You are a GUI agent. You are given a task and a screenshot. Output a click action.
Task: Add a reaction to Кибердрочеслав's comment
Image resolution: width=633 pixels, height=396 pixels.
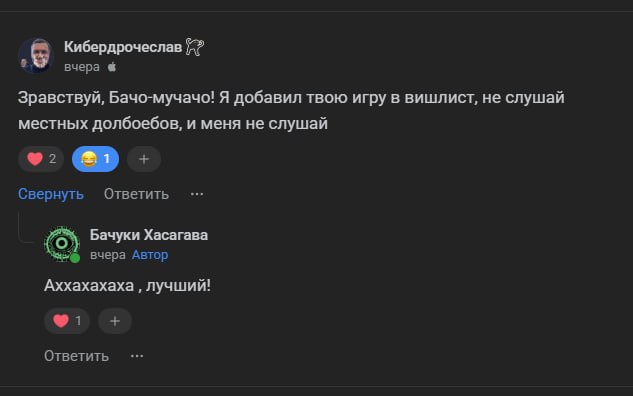[144, 159]
